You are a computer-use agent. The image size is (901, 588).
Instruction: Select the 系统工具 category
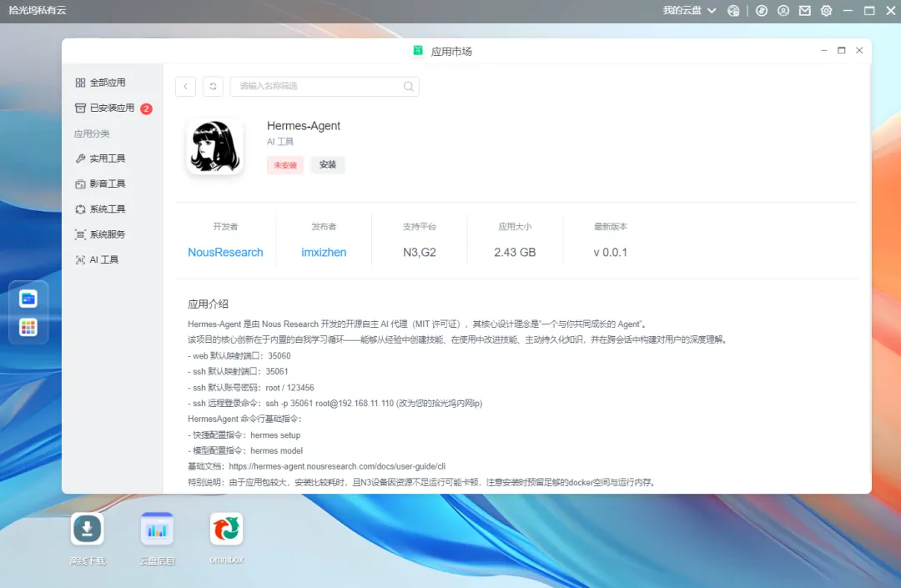click(x=101, y=209)
